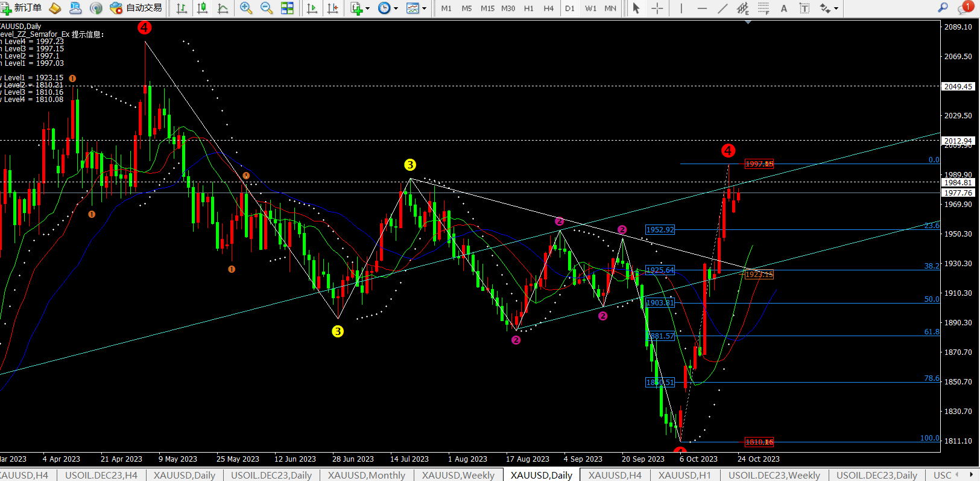Select the text label tool
Screen dimensions: 980x481
[x=805, y=8]
